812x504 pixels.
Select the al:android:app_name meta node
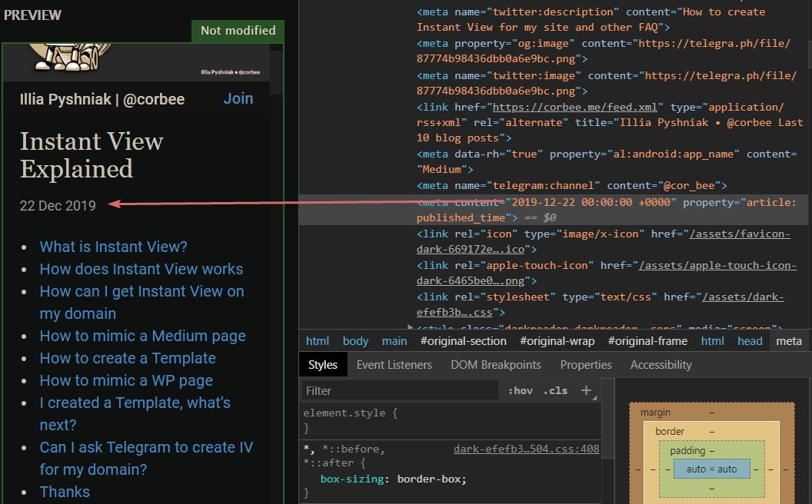(x=607, y=161)
